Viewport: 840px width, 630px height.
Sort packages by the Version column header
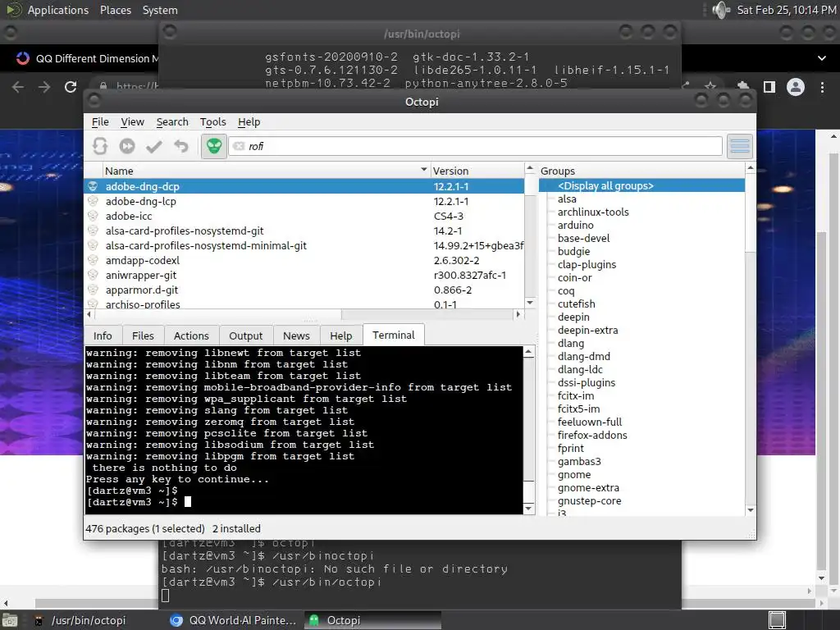[477, 171]
